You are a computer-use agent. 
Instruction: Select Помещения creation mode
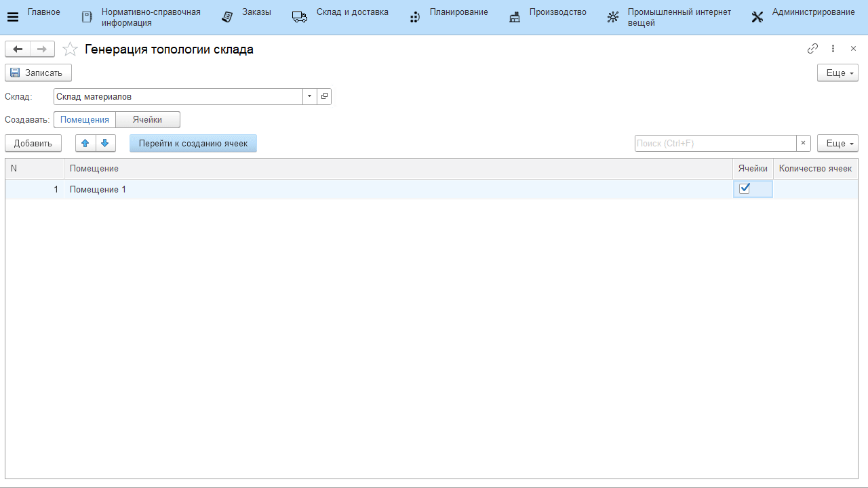click(x=85, y=120)
